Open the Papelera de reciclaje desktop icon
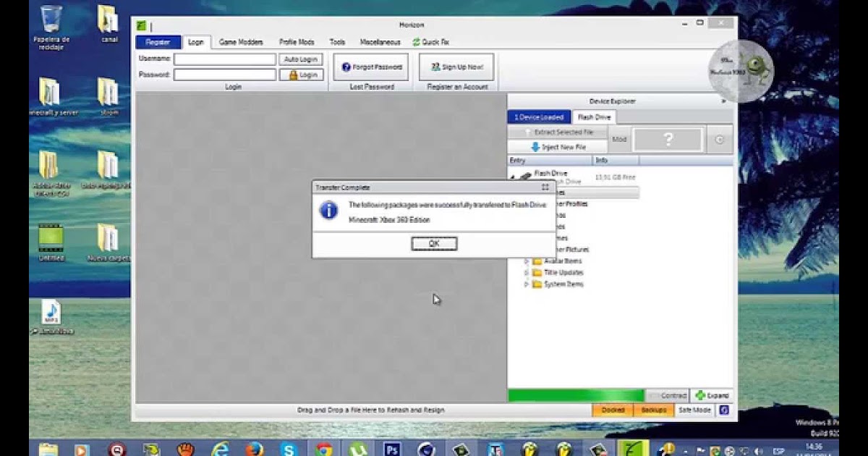This screenshot has height=456, width=868. coord(51,28)
